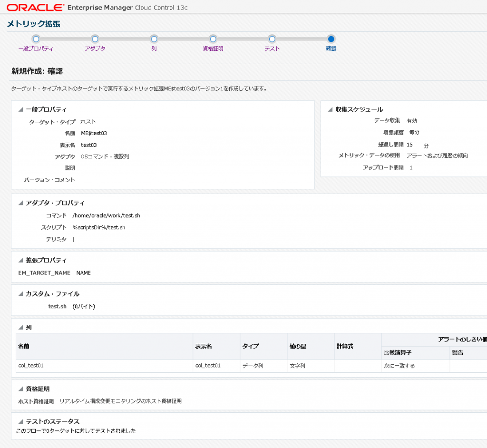Collapse the 収集スケジュール section

[330, 109]
